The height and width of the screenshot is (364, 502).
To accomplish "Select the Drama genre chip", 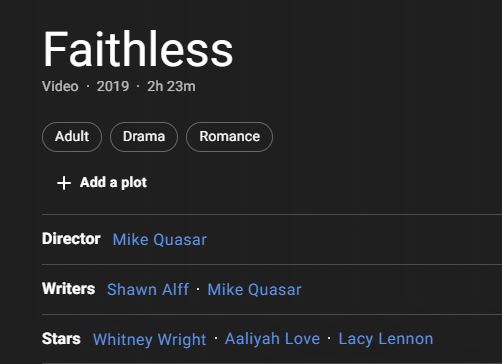I will point(144,137).
